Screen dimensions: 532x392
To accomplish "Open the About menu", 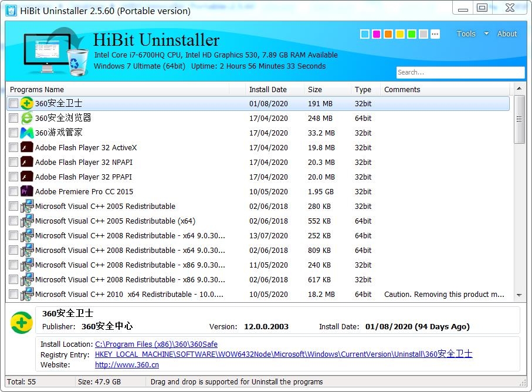I will tap(507, 33).
